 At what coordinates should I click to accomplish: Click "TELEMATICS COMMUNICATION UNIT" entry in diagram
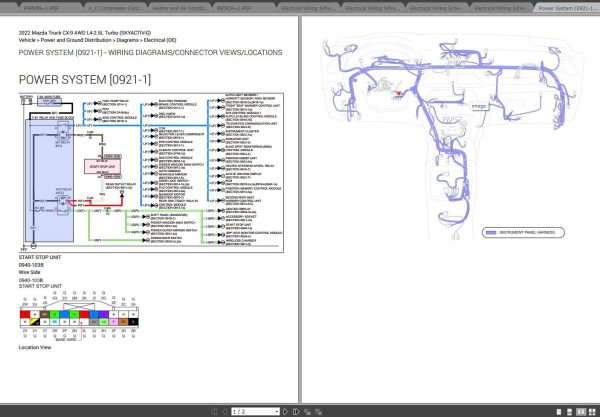pyautogui.click(x=251, y=124)
